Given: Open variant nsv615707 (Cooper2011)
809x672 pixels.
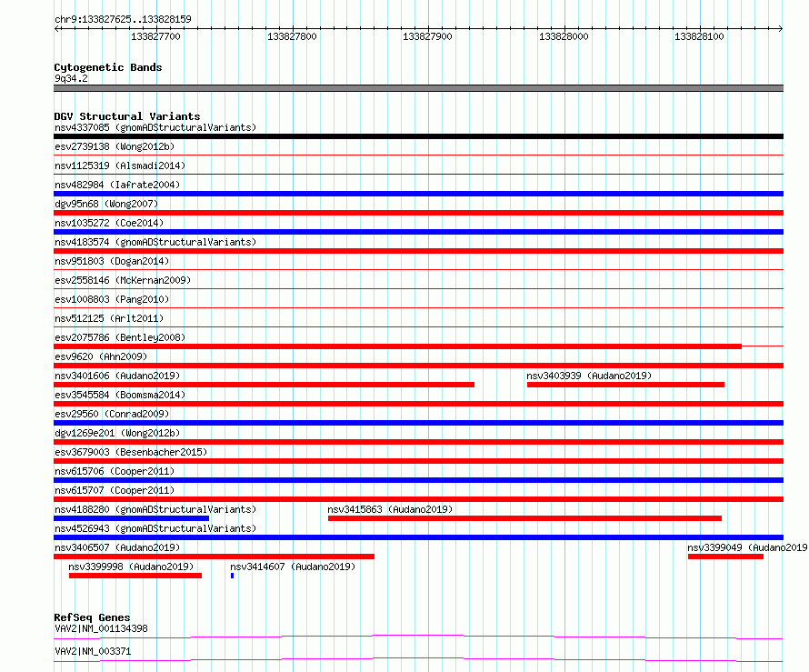Looking at the screenshot, I should coord(115,490).
